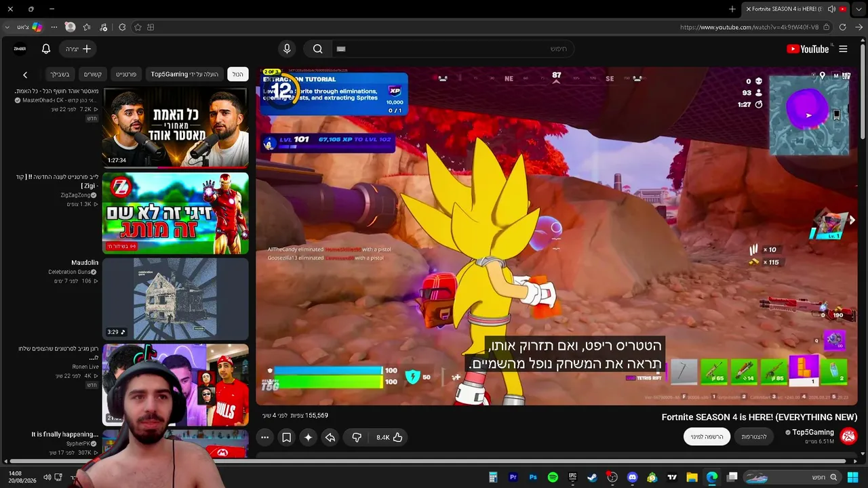Open Edge settings and more menu
Viewport: 868px width, 488px height.
click(x=54, y=27)
